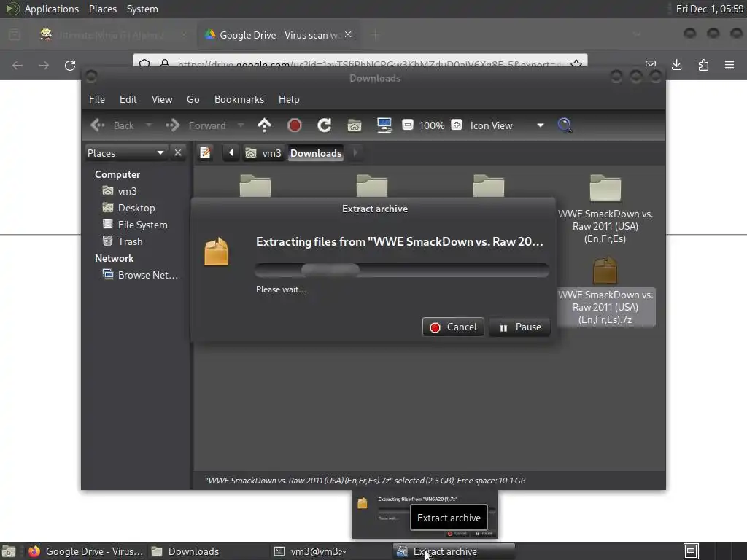Image resolution: width=747 pixels, height=560 pixels.
Task: Click the Firefox downloads arrow icon
Action: click(x=676, y=65)
